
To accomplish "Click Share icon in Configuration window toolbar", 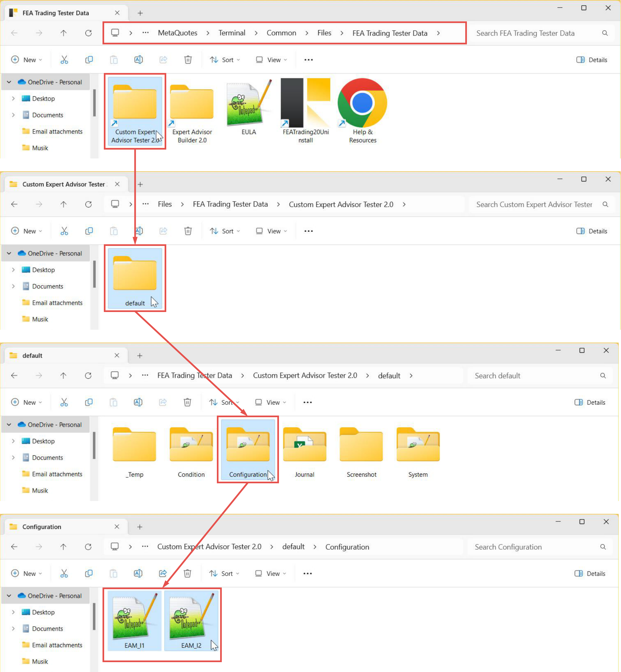I will coord(163,573).
